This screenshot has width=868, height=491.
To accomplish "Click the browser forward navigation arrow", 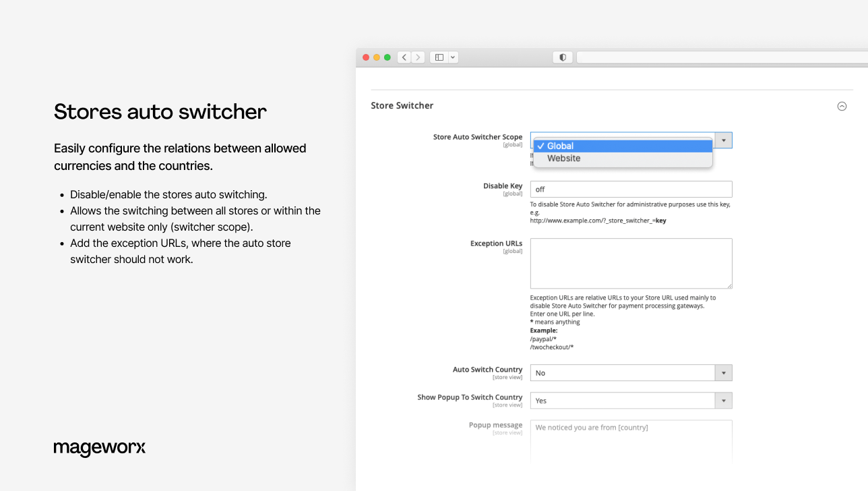I will pos(418,57).
